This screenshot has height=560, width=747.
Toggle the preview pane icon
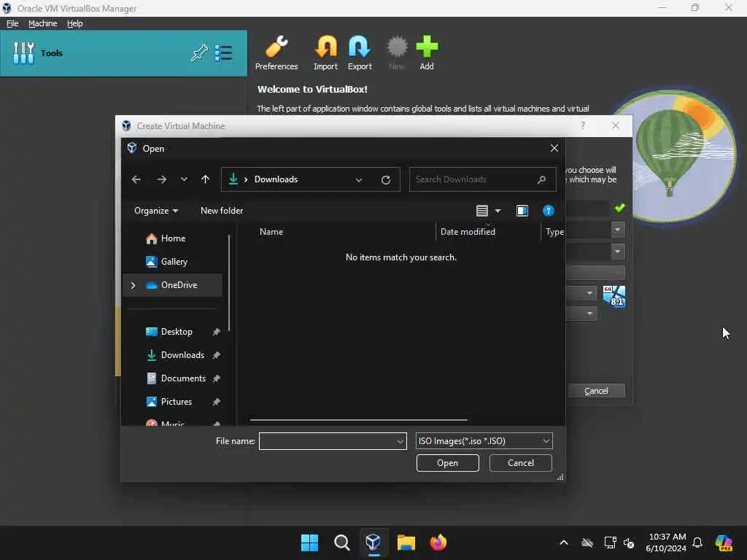point(522,211)
